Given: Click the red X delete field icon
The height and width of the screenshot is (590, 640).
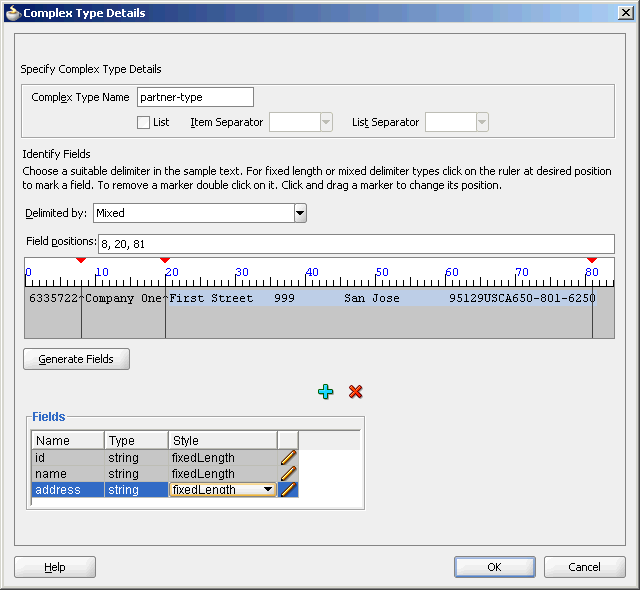Looking at the screenshot, I should point(355,392).
